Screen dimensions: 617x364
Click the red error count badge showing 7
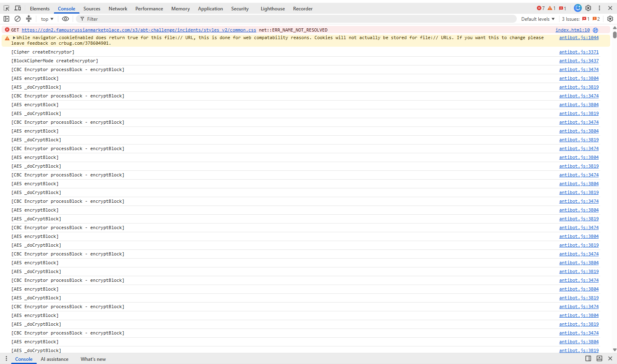coord(541,8)
